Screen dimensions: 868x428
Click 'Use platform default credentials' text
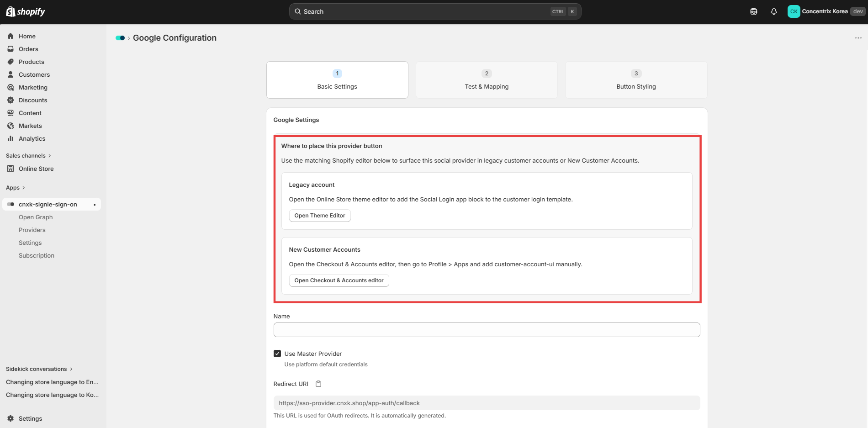(x=326, y=365)
